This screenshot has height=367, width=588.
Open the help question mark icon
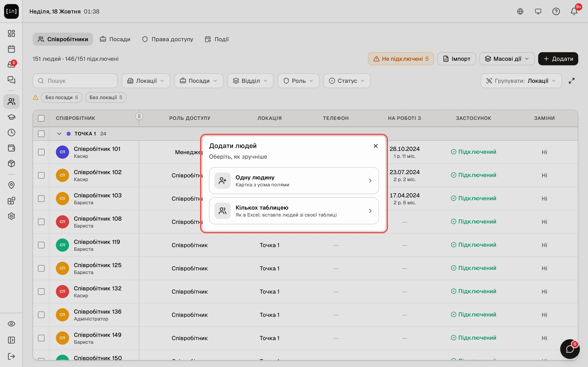pos(556,11)
